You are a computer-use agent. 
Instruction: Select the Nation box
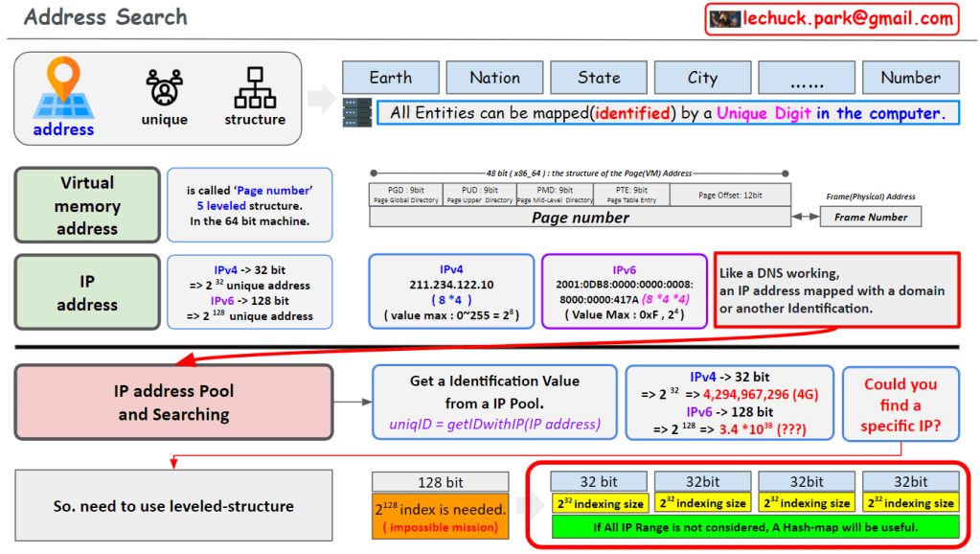pos(495,78)
